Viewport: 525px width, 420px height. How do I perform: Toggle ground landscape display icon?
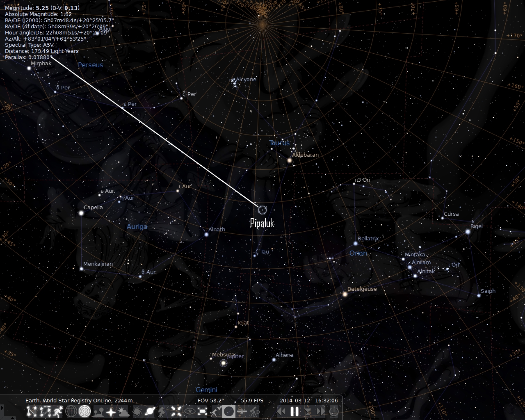(x=97, y=411)
